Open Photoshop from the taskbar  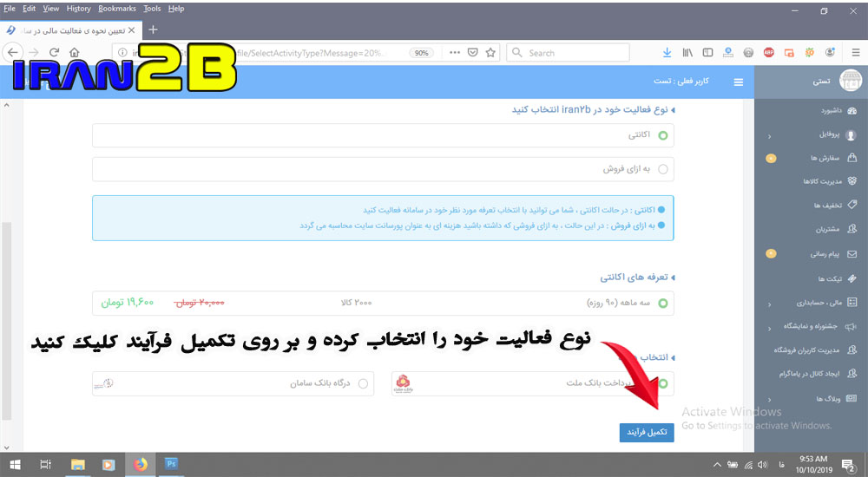172,464
